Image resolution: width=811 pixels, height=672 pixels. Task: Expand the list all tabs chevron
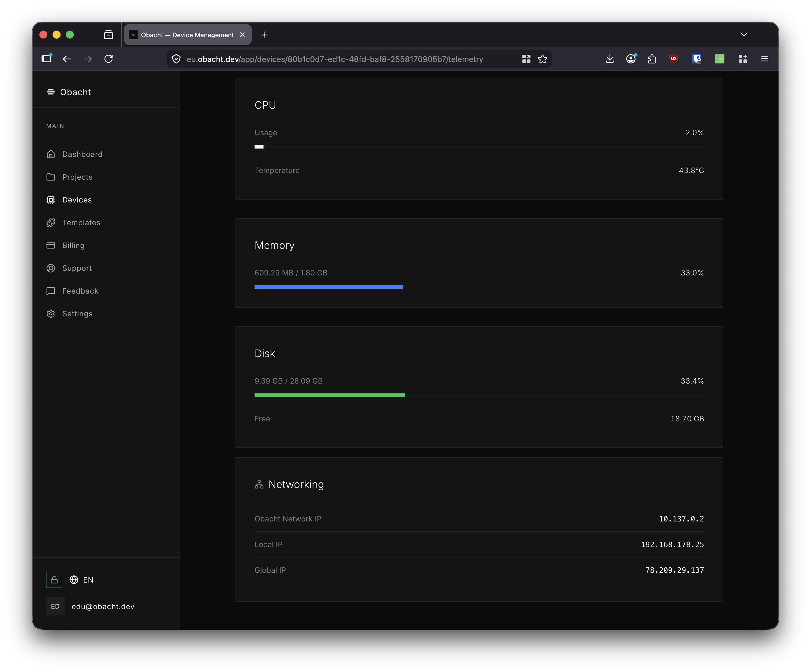pos(744,35)
